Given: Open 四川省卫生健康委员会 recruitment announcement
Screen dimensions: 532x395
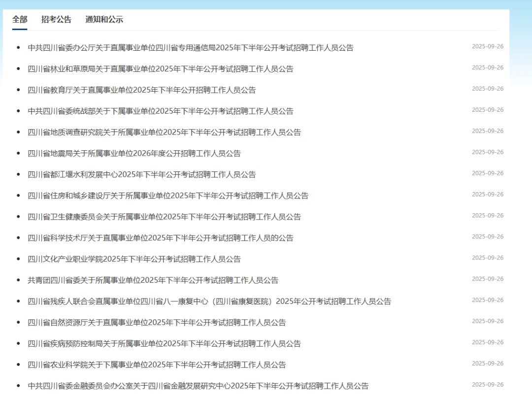Looking at the screenshot, I should pos(164,217).
